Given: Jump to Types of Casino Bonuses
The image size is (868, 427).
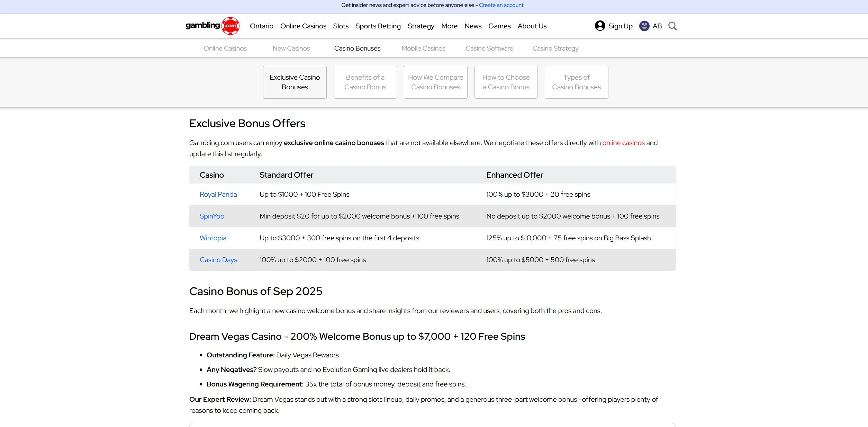Looking at the screenshot, I should click(x=576, y=82).
